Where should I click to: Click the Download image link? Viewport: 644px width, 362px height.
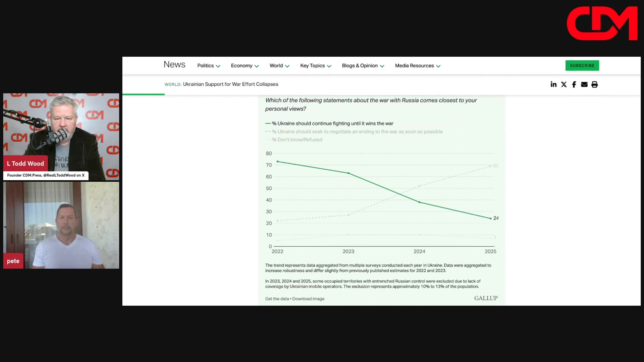click(308, 299)
